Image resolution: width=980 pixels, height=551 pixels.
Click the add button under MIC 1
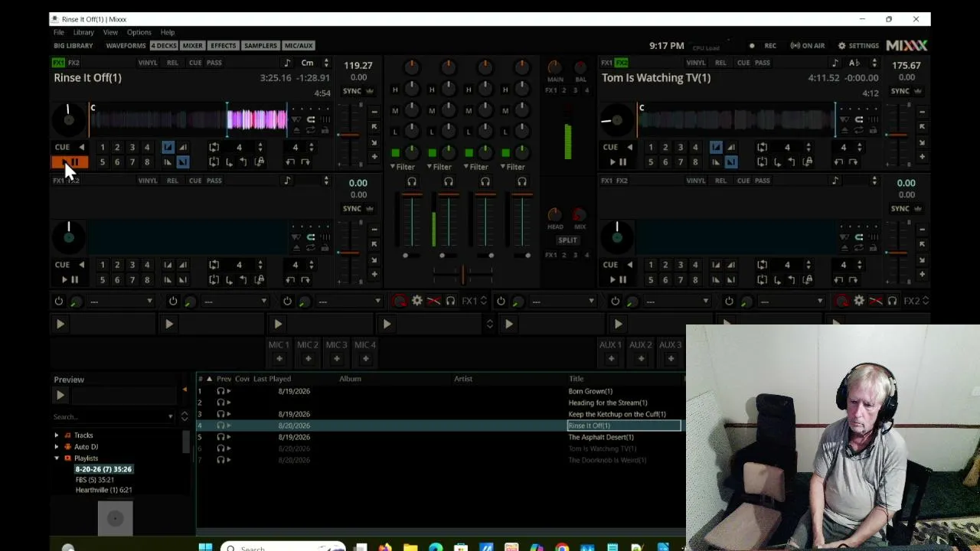click(x=279, y=358)
